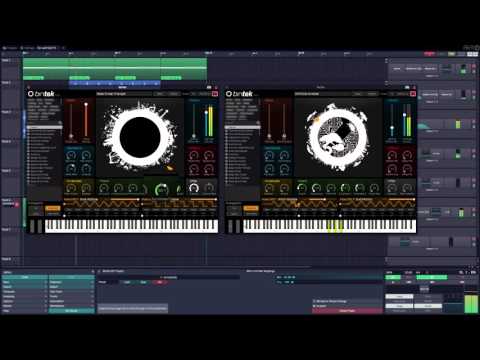Click the first green knob in the right BioTek

click(301, 188)
